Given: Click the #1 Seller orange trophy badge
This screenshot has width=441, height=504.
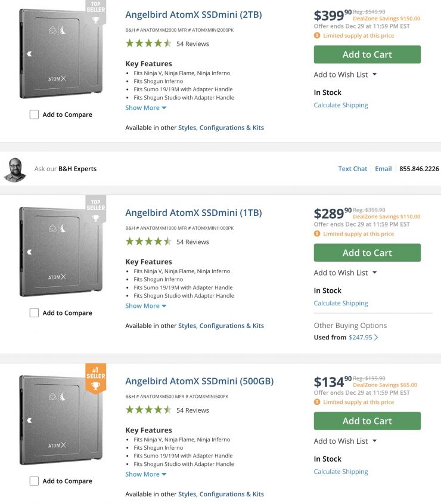Looking at the screenshot, I should [x=95, y=378].
